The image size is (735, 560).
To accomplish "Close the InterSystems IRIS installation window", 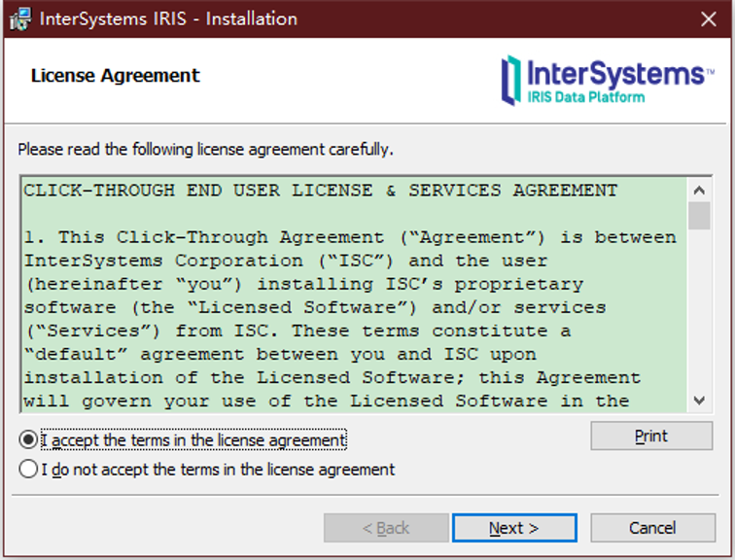I will pyautogui.click(x=708, y=19).
